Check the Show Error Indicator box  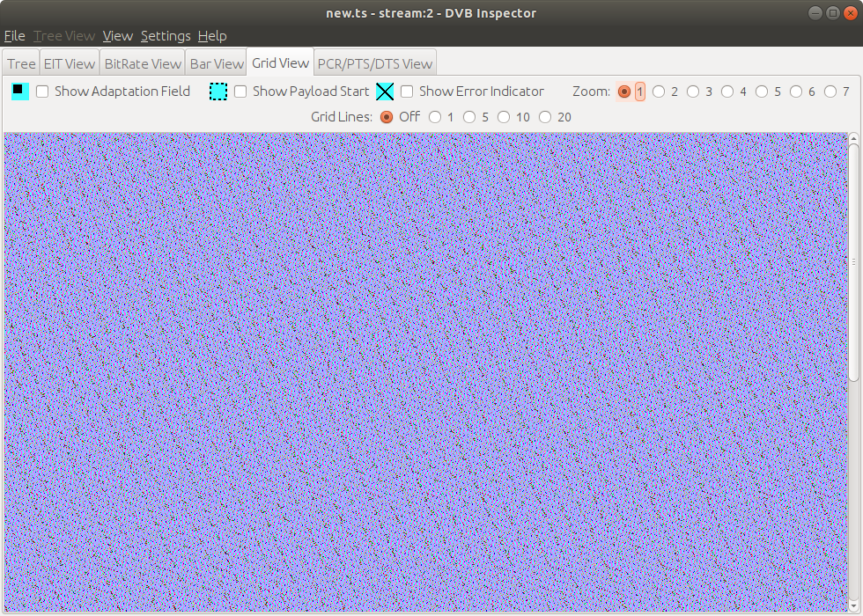pyautogui.click(x=407, y=92)
